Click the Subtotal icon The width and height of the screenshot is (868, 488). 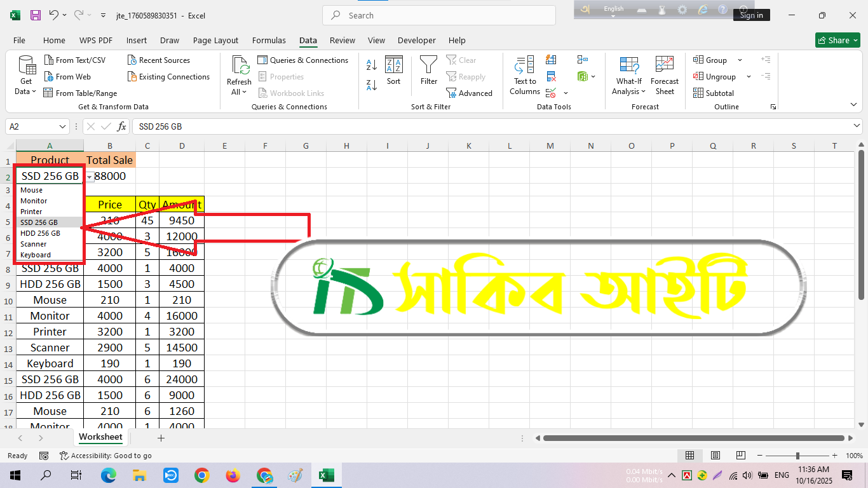(713, 93)
